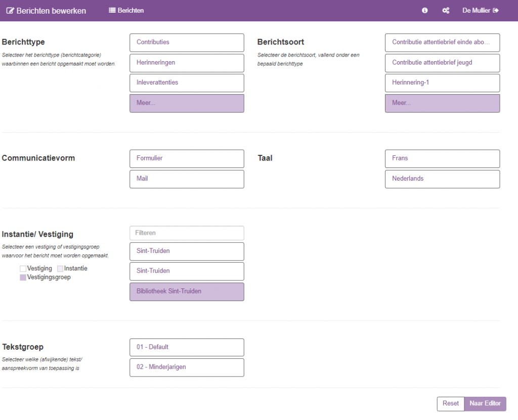Expand Meer... under Berichtsoort
This screenshot has width=518, height=420.
(x=442, y=103)
